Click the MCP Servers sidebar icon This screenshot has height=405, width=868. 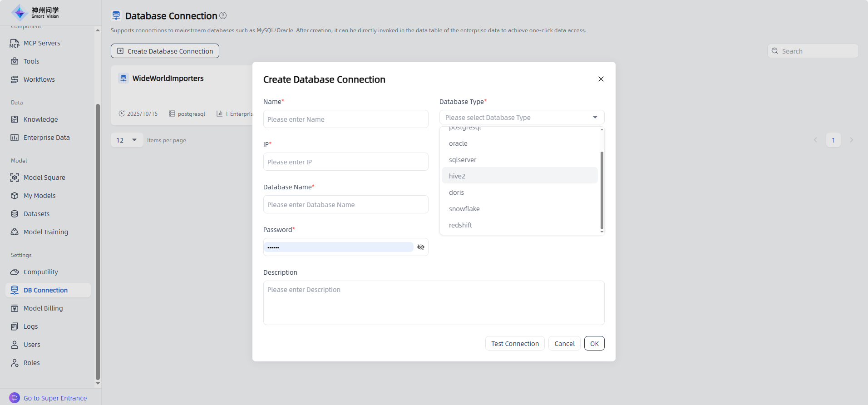point(15,43)
